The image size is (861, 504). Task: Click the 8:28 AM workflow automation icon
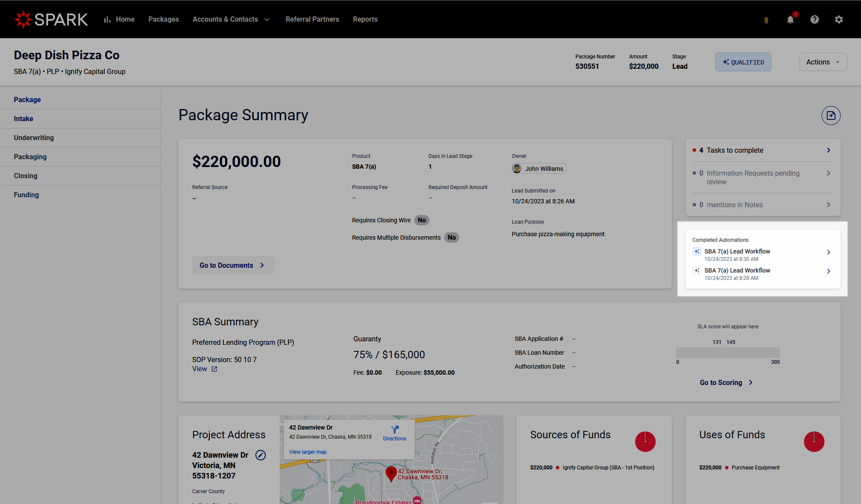(x=697, y=270)
